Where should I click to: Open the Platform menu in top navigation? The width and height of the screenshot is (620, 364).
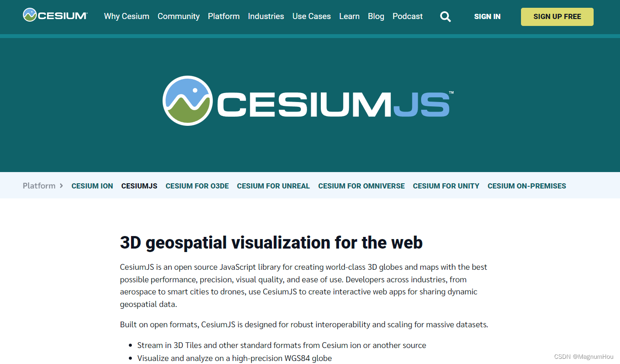tap(224, 16)
